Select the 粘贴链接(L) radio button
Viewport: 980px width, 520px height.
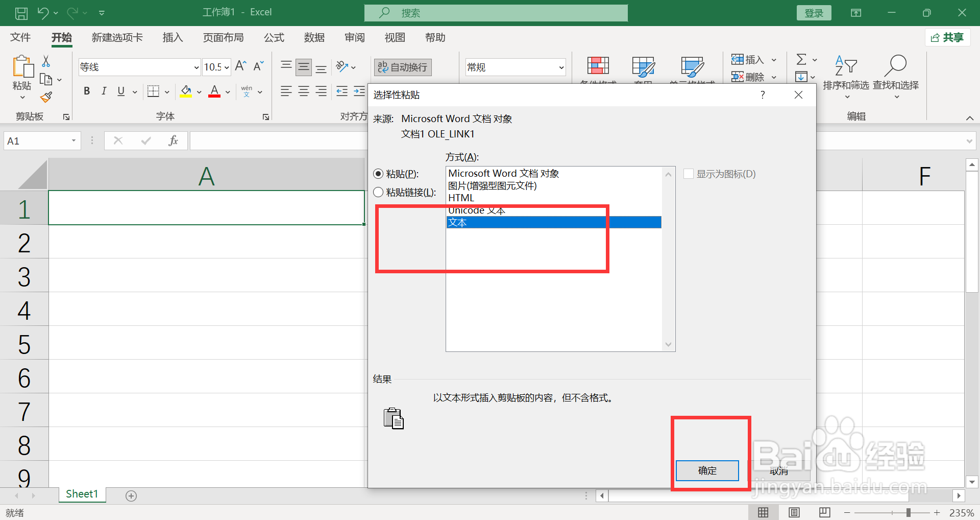378,192
